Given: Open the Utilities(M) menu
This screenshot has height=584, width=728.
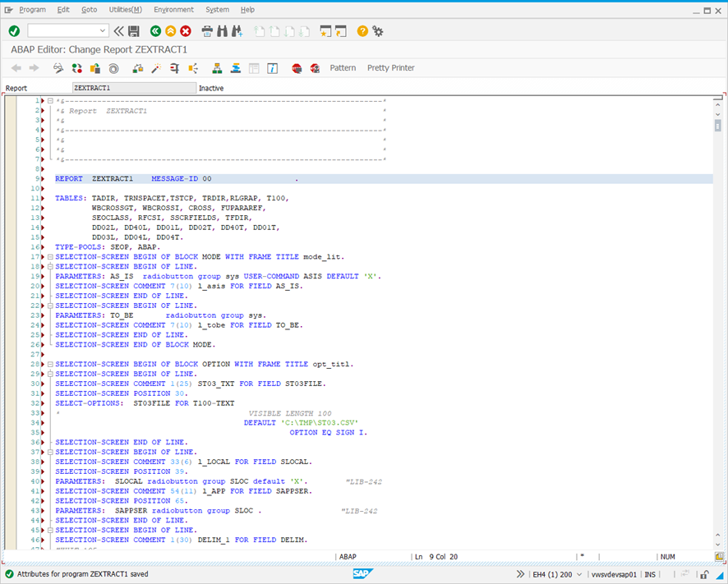Looking at the screenshot, I should (x=126, y=9).
